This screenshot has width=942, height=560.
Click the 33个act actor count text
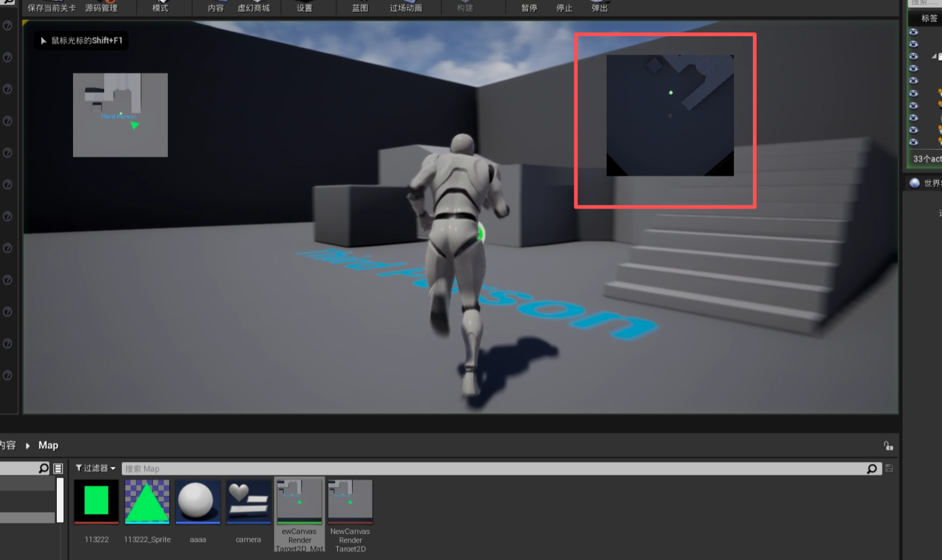click(927, 159)
